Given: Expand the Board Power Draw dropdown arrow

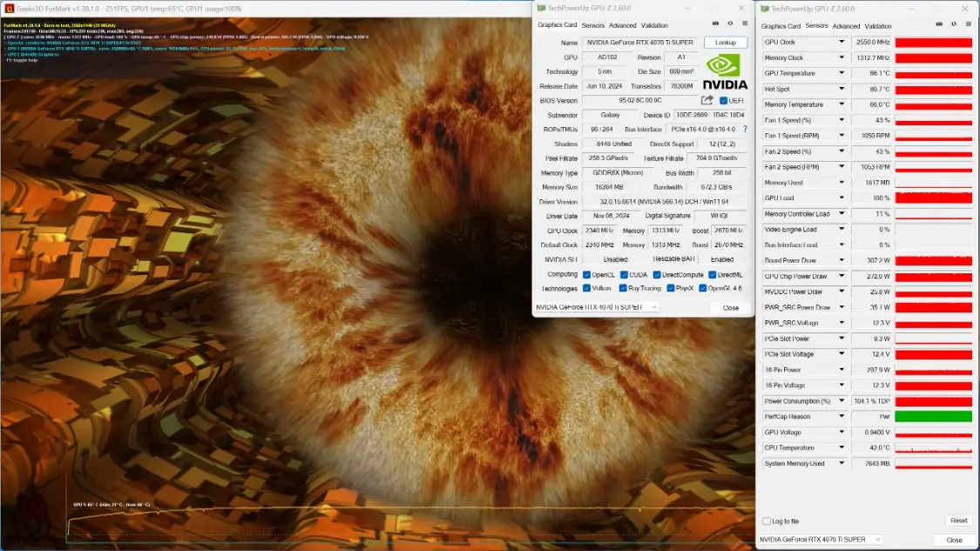Looking at the screenshot, I should [x=841, y=260].
